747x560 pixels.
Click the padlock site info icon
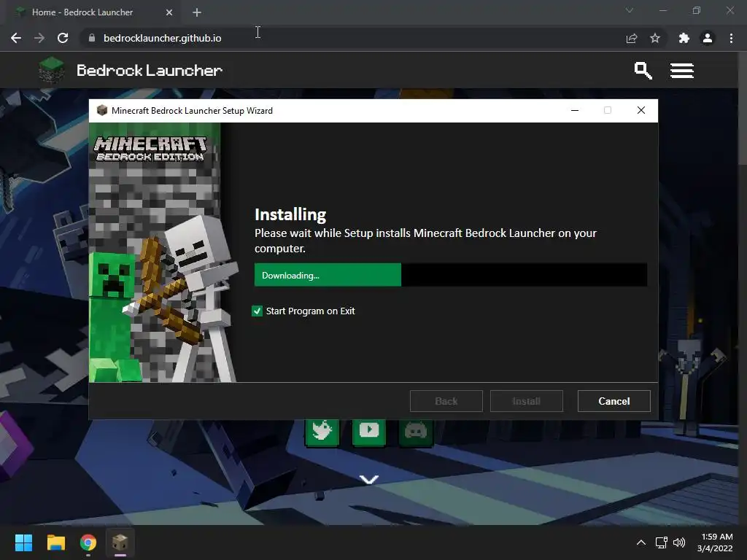pyautogui.click(x=92, y=38)
